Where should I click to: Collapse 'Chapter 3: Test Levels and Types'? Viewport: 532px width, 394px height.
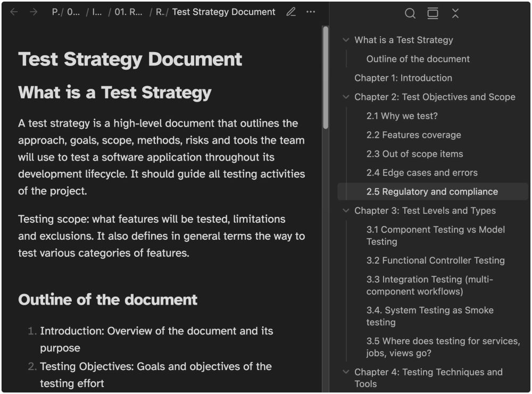pos(345,211)
